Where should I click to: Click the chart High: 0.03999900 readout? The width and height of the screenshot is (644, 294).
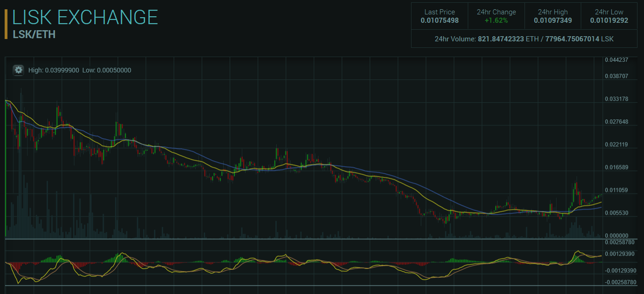[53, 70]
